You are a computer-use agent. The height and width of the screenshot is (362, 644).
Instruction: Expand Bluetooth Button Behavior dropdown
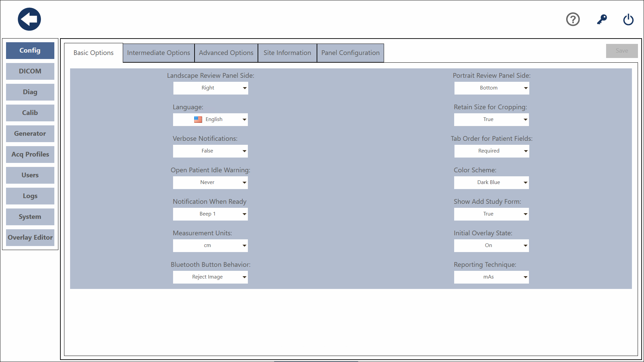[x=211, y=277]
